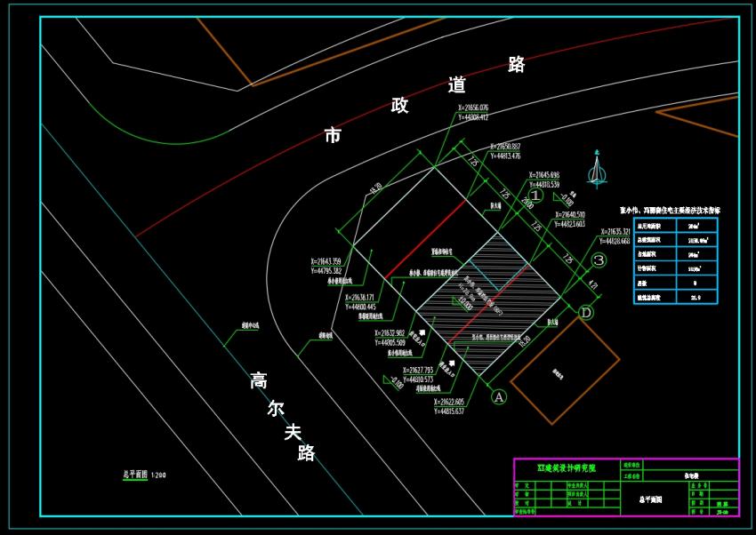756x535 pixels.
Task: Select coordinate text X=21650.887
Action: click(x=505, y=147)
